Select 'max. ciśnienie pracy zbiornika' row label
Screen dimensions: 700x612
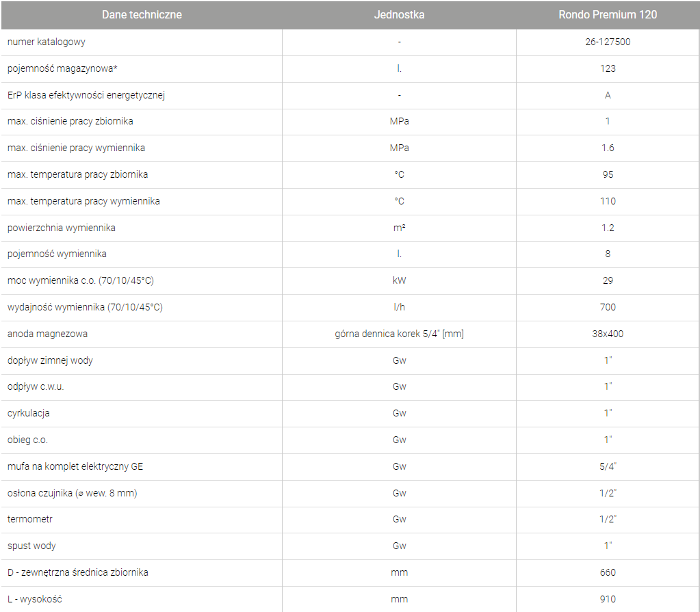[70, 121]
